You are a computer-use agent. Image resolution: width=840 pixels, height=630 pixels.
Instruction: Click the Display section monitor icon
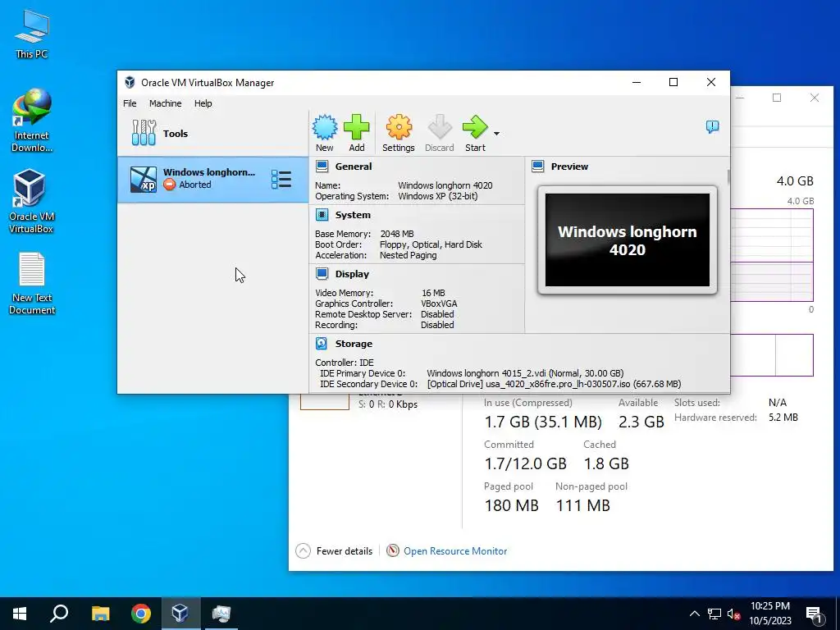(x=322, y=274)
